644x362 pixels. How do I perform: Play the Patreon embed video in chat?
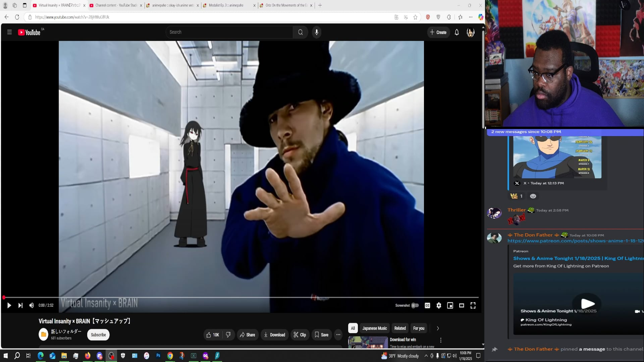[x=587, y=303]
